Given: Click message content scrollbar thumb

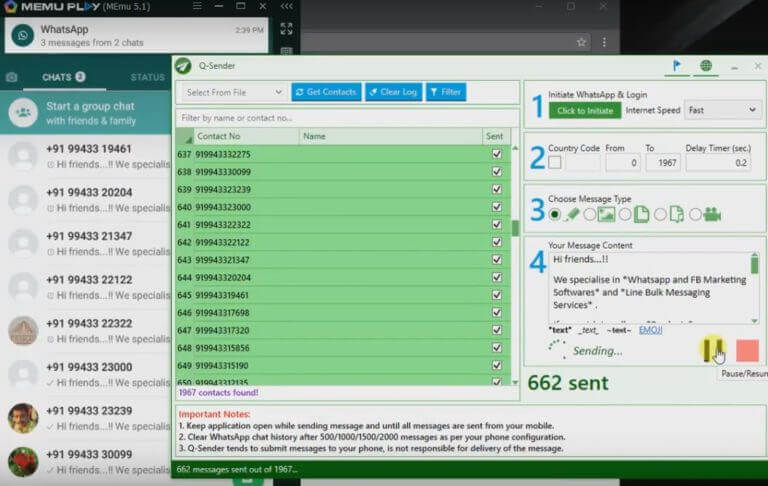Looking at the screenshot, I should pyautogui.click(x=754, y=265).
